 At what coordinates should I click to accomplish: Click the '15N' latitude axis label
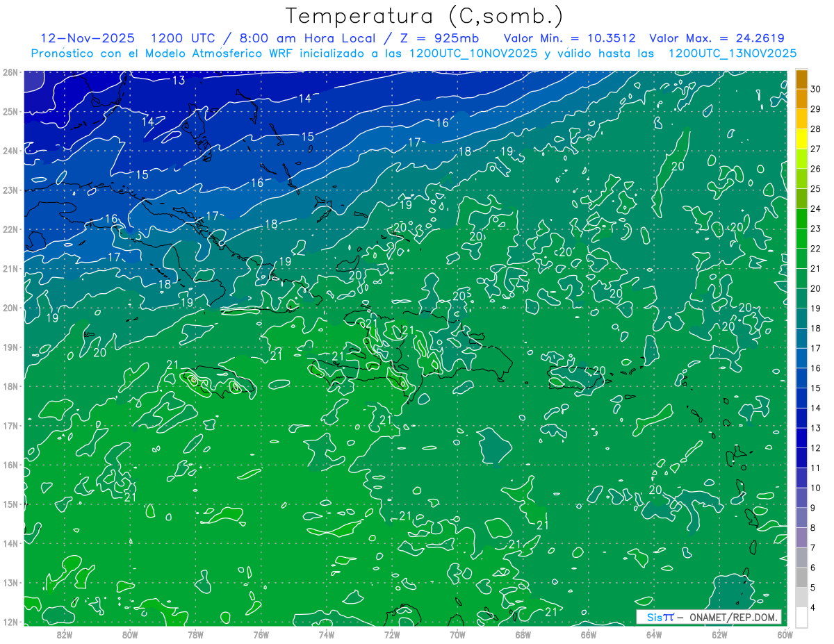pos(10,504)
